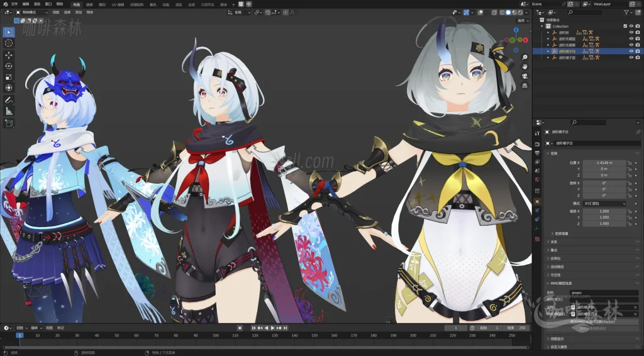Select the Rotate tool in left toolbar
644x356 pixels.
click(9, 66)
